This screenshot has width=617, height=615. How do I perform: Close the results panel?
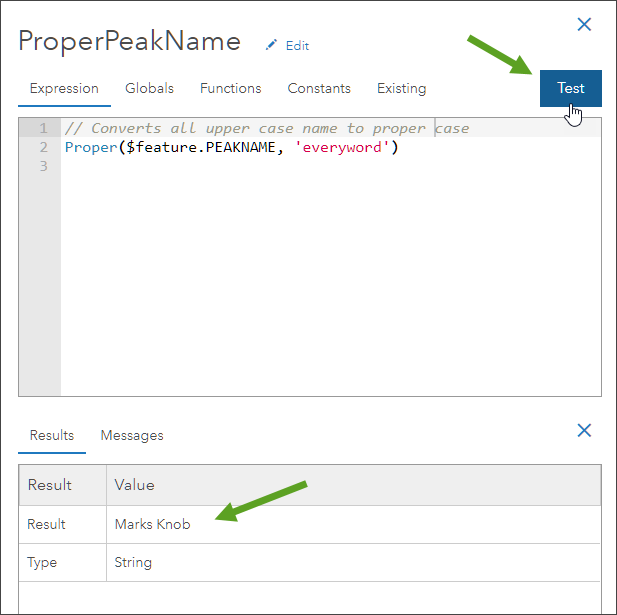tap(584, 430)
